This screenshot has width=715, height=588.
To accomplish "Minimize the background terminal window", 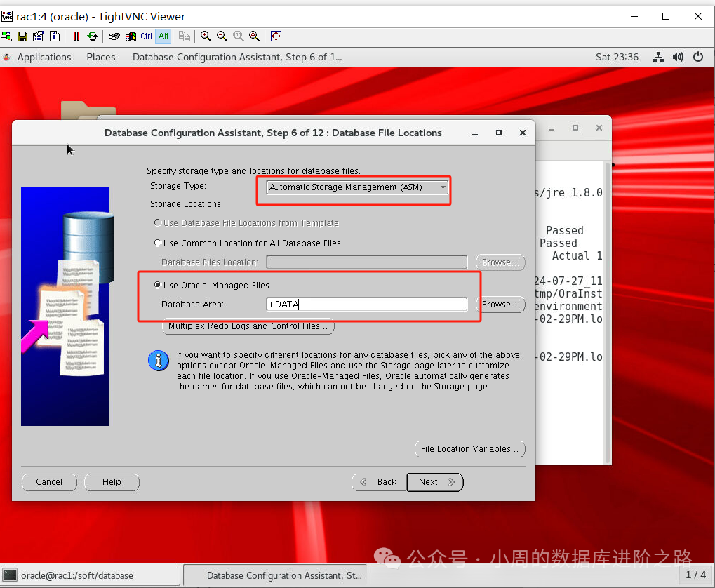I will point(552,128).
